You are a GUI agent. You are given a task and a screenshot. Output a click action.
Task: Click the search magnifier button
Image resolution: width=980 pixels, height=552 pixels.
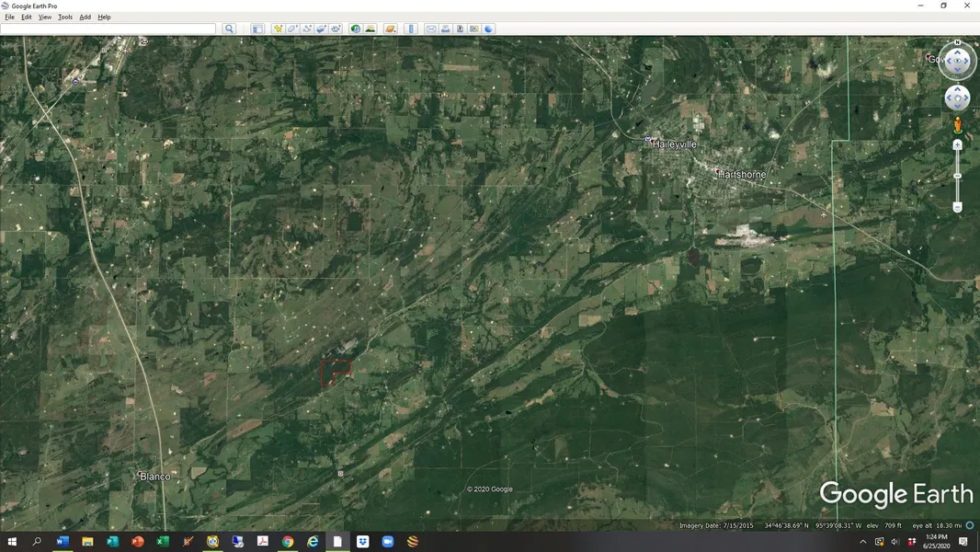(229, 29)
